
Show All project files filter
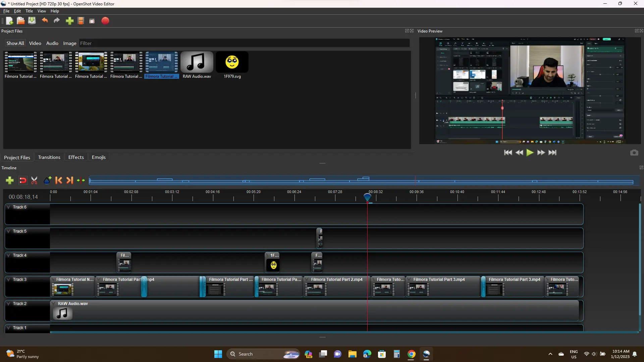coord(15,43)
